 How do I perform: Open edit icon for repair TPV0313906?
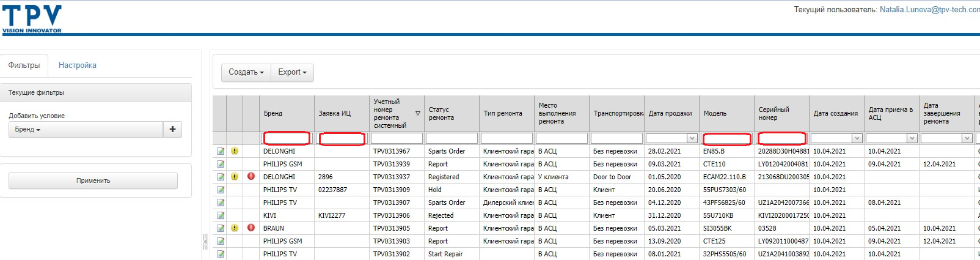click(221, 215)
